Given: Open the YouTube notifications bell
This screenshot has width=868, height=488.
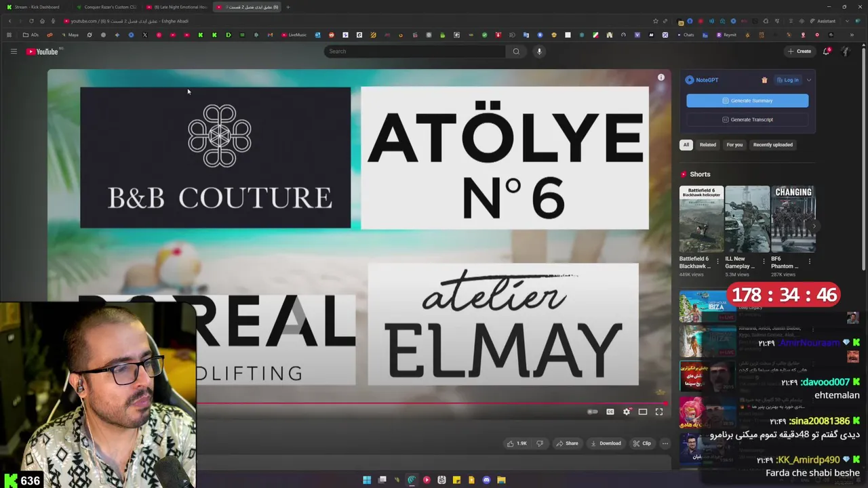Looking at the screenshot, I should 826,52.
